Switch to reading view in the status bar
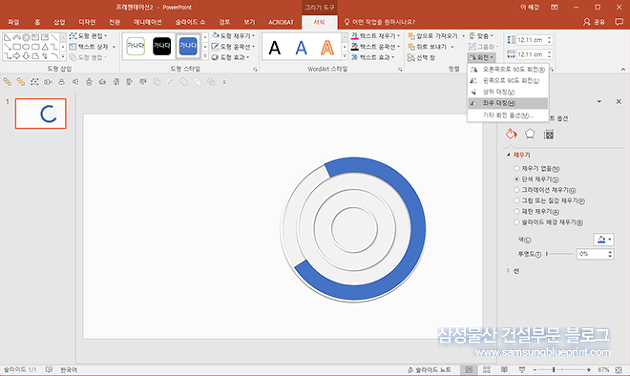 click(504, 370)
